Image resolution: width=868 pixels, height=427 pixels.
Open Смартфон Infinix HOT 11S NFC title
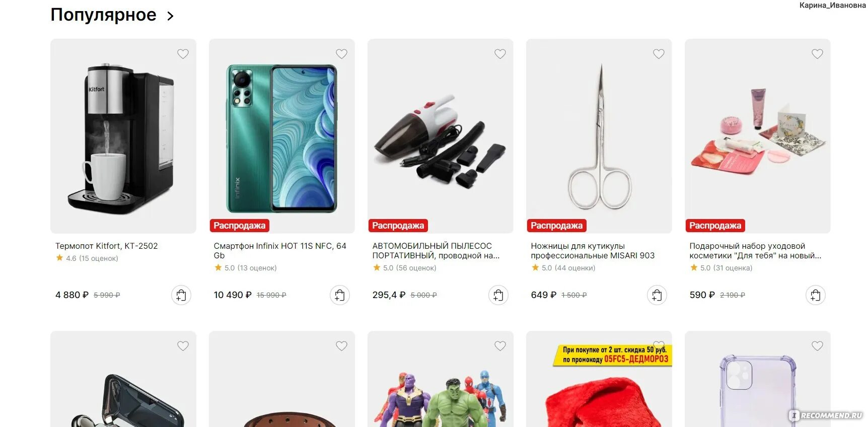coord(280,251)
